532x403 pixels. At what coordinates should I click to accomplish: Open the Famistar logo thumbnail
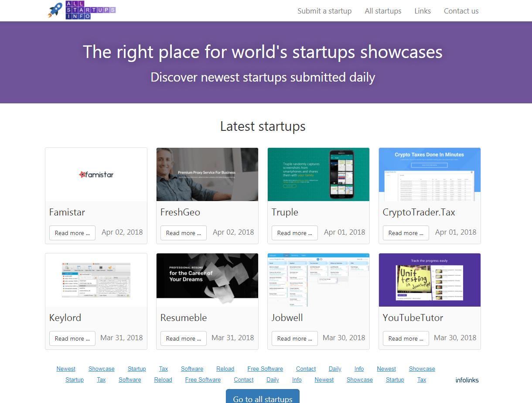point(96,174)
